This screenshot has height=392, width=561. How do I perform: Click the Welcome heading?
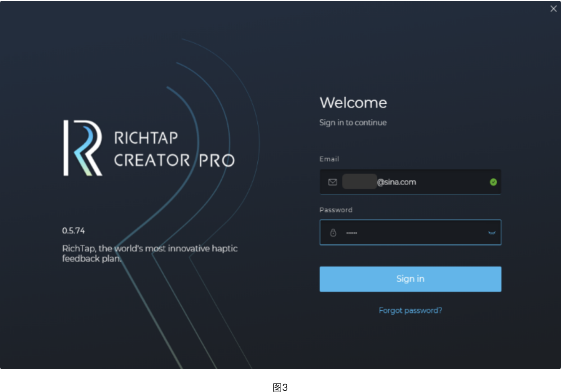(353, 103)
